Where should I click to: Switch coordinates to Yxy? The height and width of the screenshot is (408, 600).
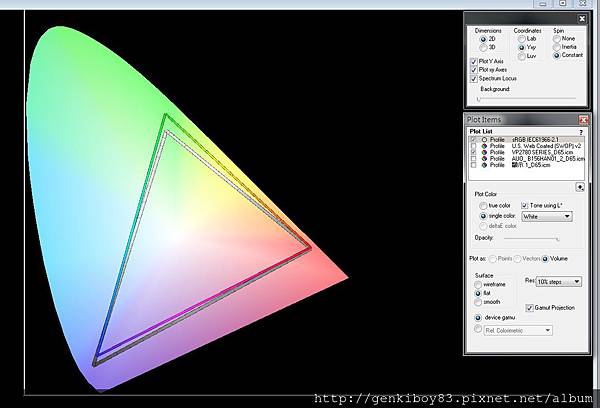point(521,47)
